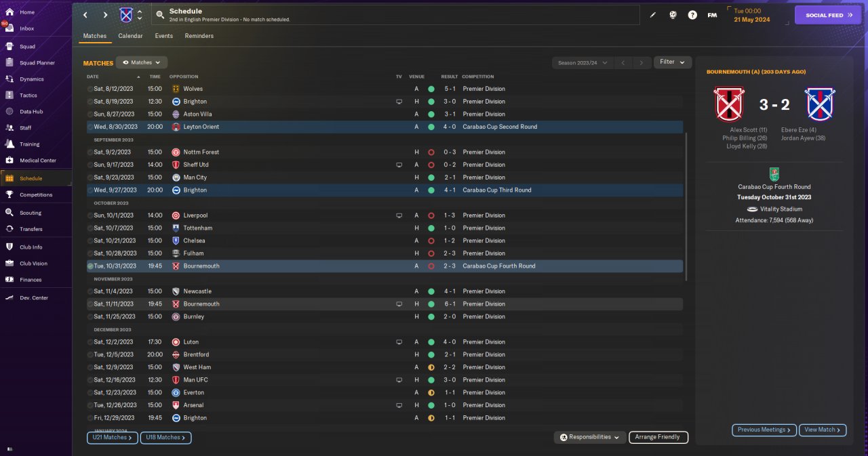This screenshot has width=868, height=456.
Task: Navigate forward with the right arrow
Action: tap(105, 15)
